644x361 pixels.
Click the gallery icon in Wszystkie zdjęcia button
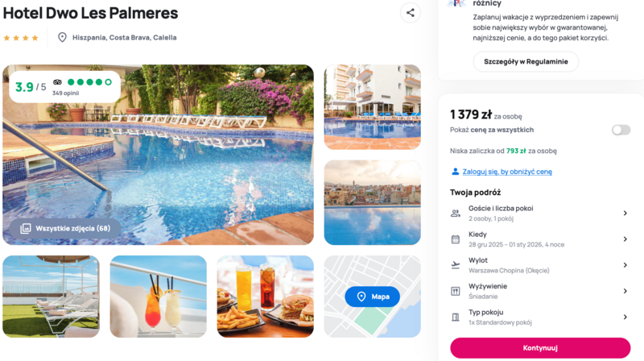pos(26,228)
